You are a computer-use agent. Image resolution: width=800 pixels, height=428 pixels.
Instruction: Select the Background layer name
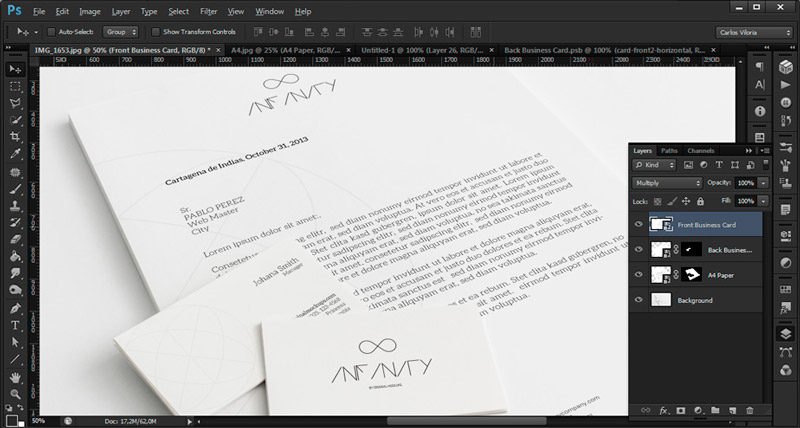tap(694, 300)
